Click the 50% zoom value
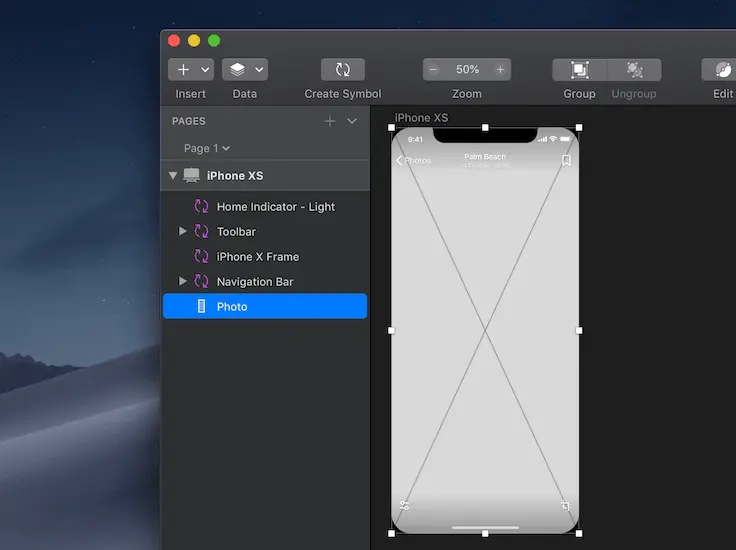This screenshot has height=550, width=736. tap(468, 69)
